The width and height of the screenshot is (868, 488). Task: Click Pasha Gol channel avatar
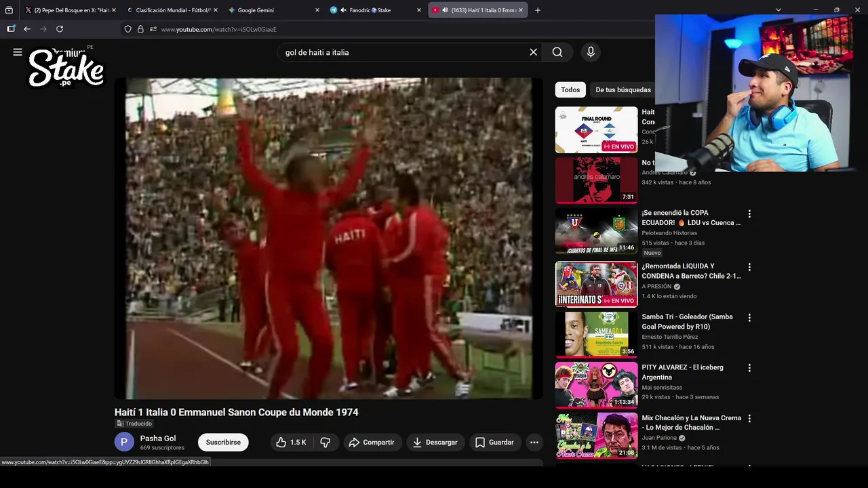coord(124,443)
